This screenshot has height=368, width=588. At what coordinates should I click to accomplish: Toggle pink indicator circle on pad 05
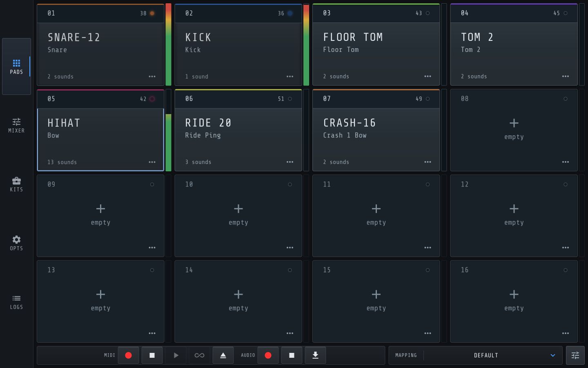pyautogui.click(x=152, y=99)
